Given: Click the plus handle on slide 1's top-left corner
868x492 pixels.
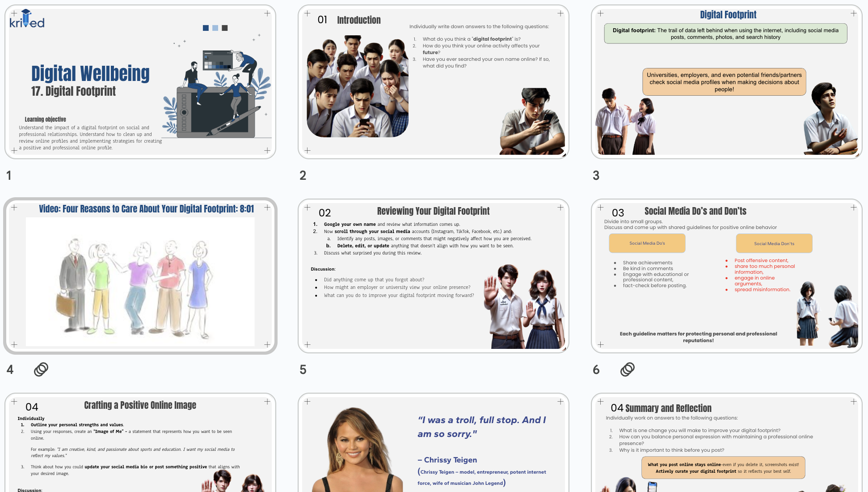Looking at the screenshot, I should click(15, 13).
